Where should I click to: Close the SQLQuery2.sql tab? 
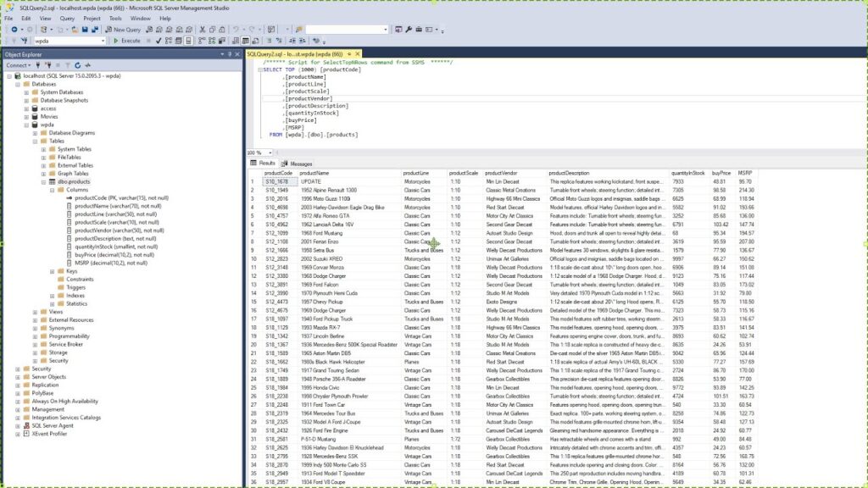pyautogui.click(x=358, y=54)
